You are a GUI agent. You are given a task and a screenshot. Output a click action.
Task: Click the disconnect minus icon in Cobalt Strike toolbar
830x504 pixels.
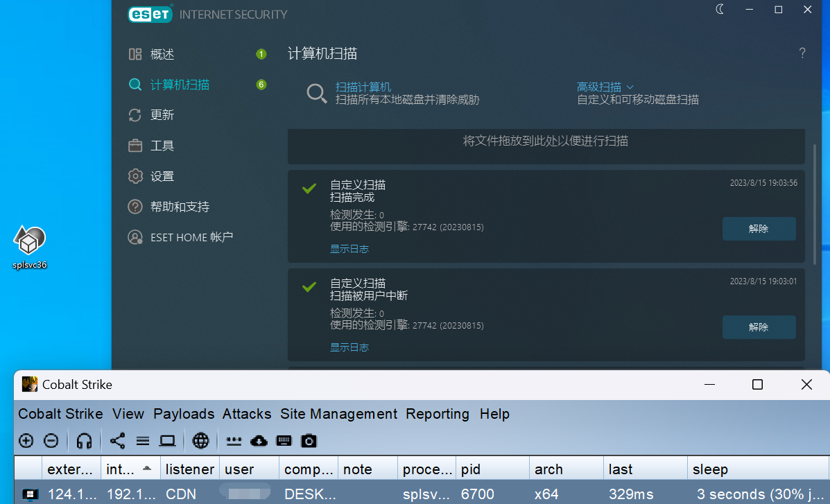click(51, 440)
